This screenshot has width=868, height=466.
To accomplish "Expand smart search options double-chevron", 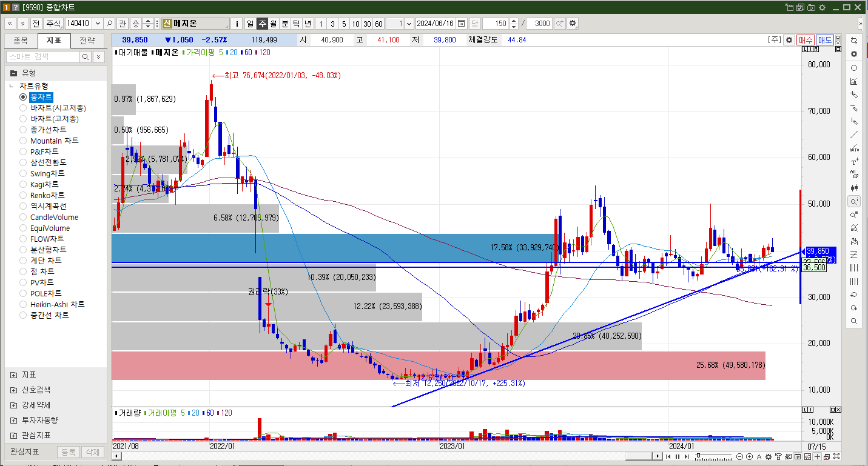I will coord(98,56).
